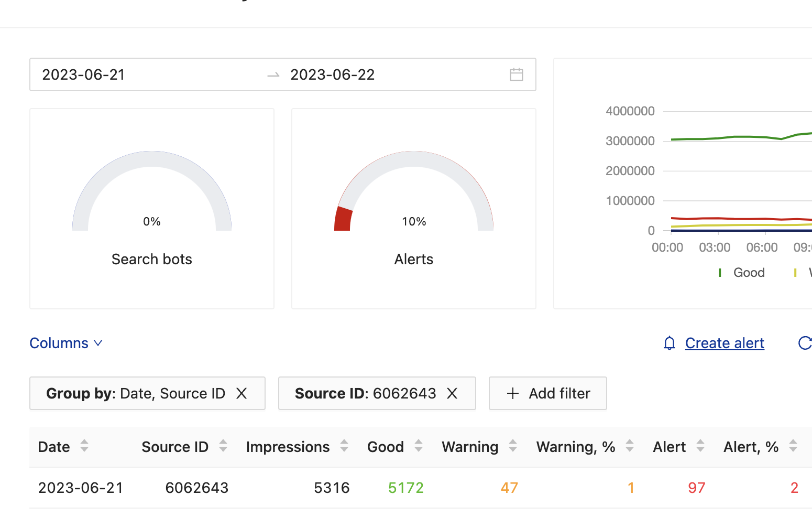Sort table by Date column arrows
This screenshot has height=517, width=812.
click(84, 446)
